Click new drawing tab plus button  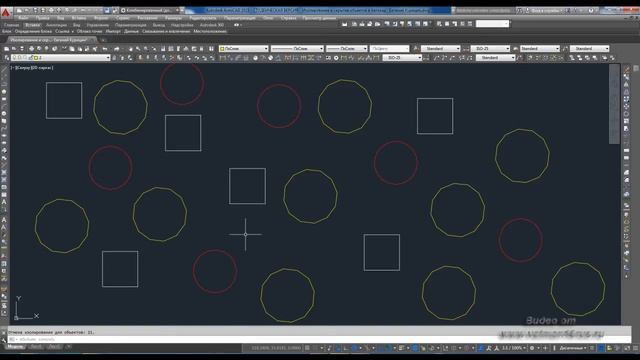click(103, 40)
